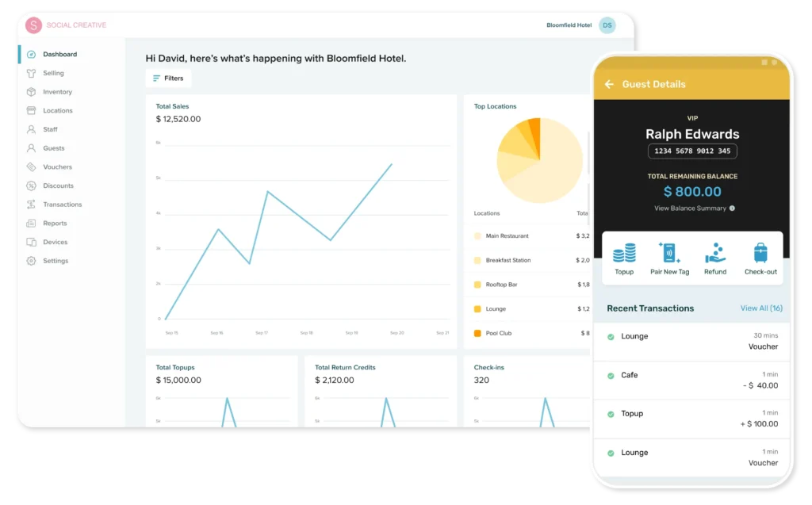Open the DS user avatar

click(x=607, y=25)
